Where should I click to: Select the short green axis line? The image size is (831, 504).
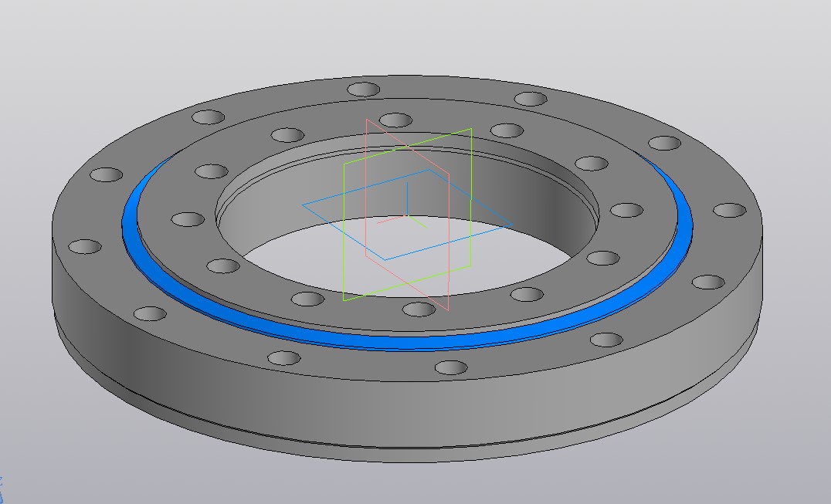tap(418, 222)
